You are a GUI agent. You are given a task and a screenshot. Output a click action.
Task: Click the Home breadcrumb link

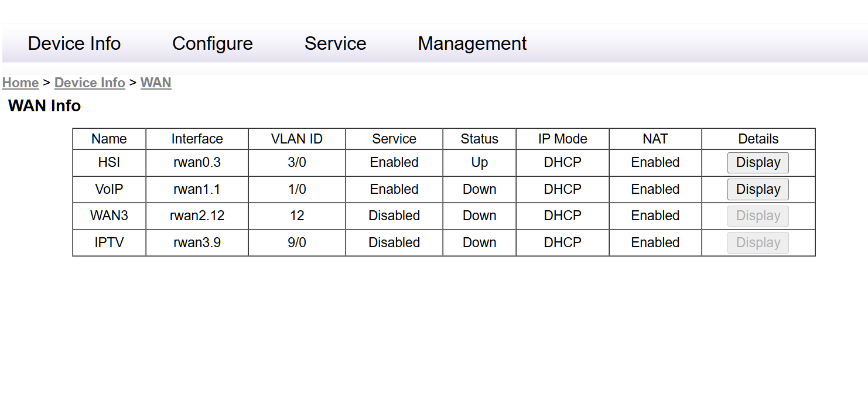(20, 83)
